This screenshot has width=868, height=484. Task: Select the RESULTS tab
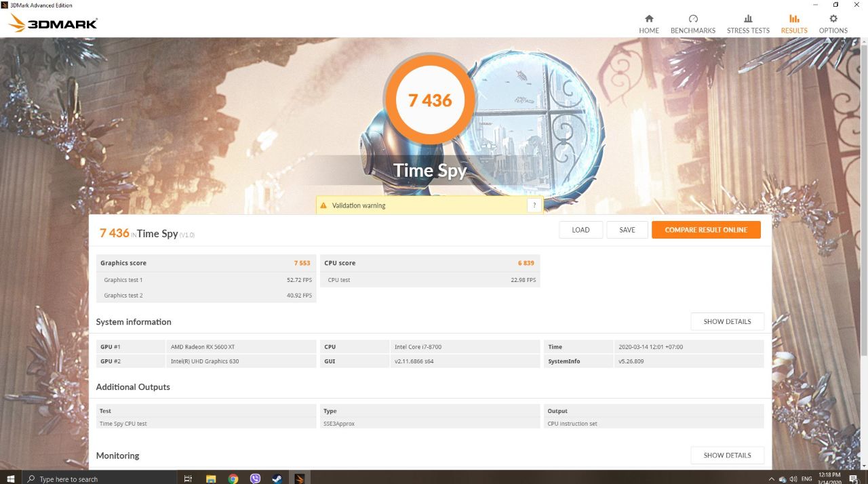794,24
